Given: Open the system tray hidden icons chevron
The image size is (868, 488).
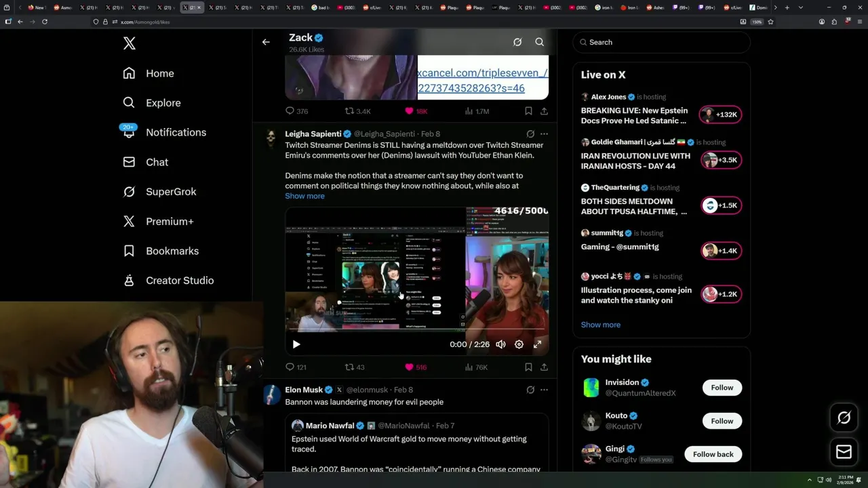Looking at the screenshot, I should (x=809, y=480).
